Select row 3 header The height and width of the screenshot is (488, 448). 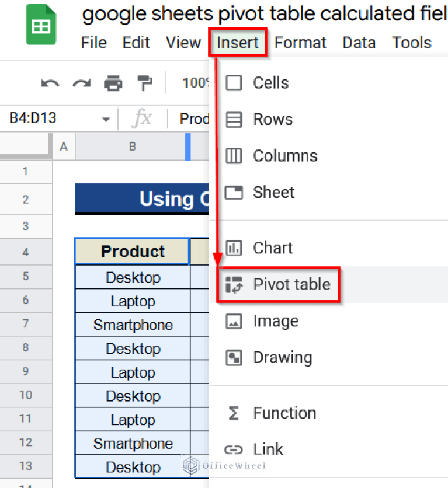[26, 226]
